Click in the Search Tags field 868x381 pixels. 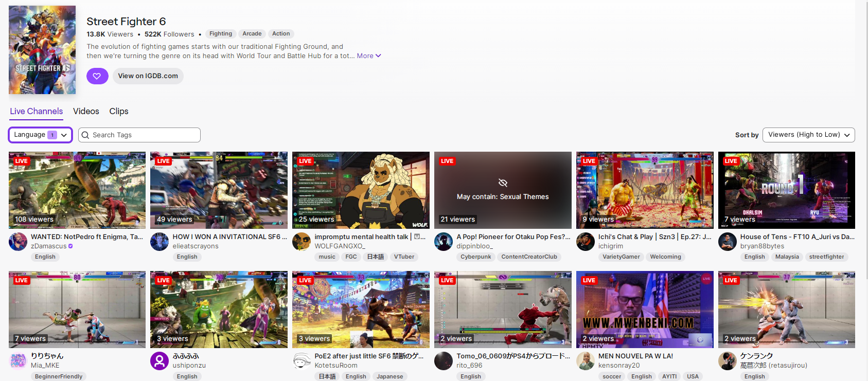pyautogui.click(x=139, y=135)
